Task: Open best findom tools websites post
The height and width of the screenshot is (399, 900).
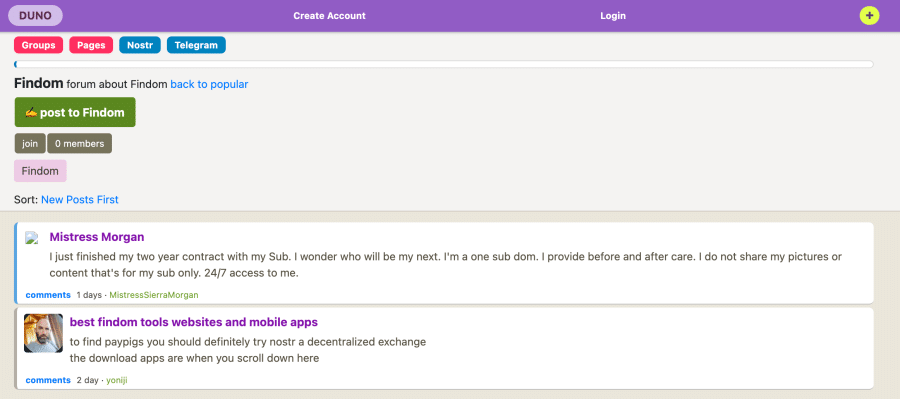Action: pyautogui.click(x=193, y=322)
